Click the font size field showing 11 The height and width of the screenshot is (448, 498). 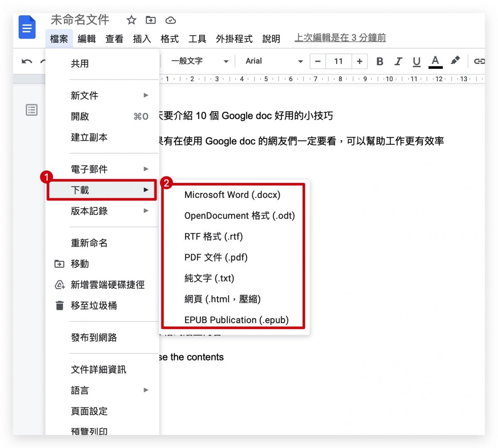(339, 61)
